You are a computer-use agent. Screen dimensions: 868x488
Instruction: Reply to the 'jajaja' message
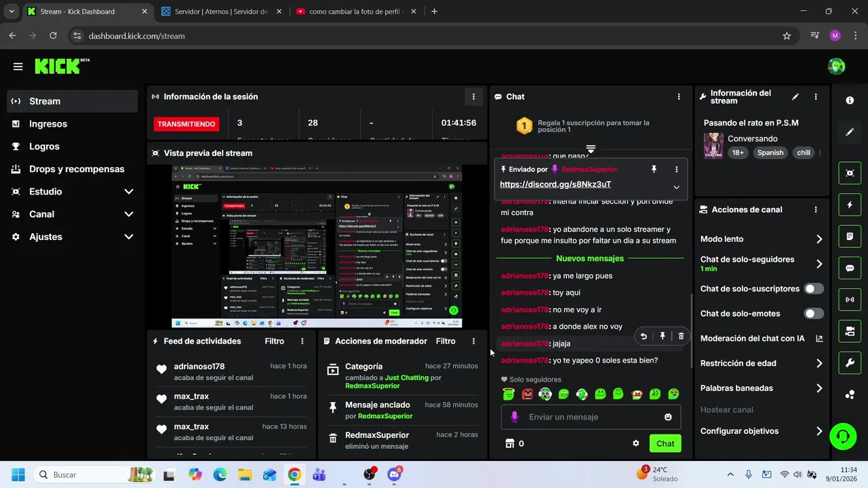(x=644, y=336)
